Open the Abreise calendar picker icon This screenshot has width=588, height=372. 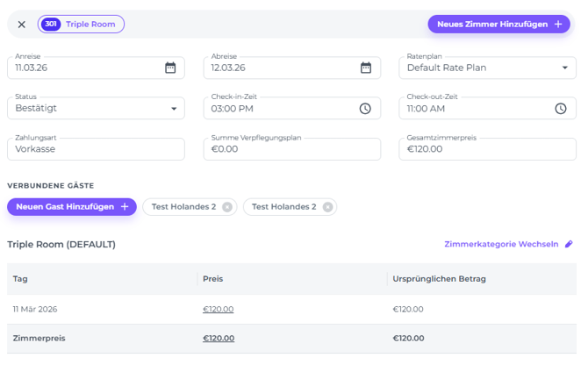point(366,68)
